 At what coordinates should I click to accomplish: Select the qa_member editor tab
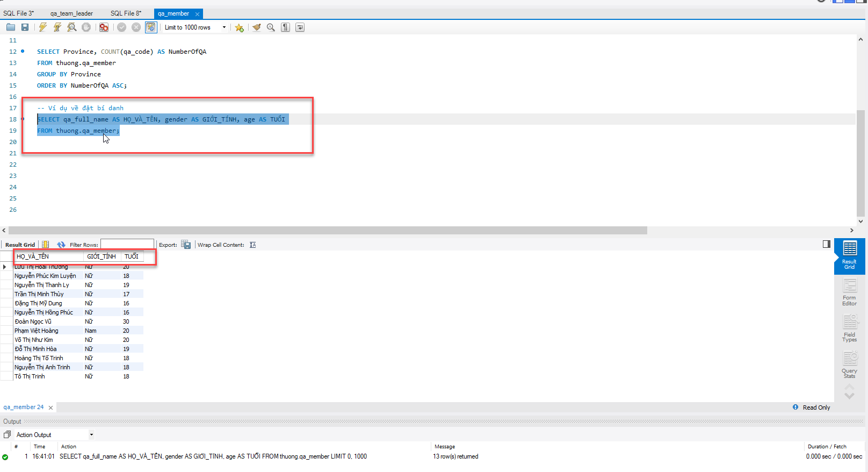click(x=173, y=13)
